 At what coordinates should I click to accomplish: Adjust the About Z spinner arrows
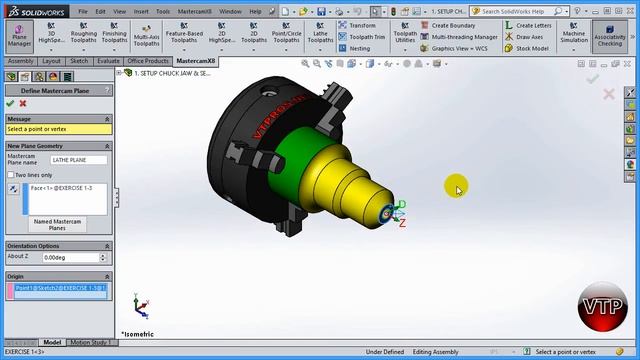pyautogui.click(x=103, y=258)
